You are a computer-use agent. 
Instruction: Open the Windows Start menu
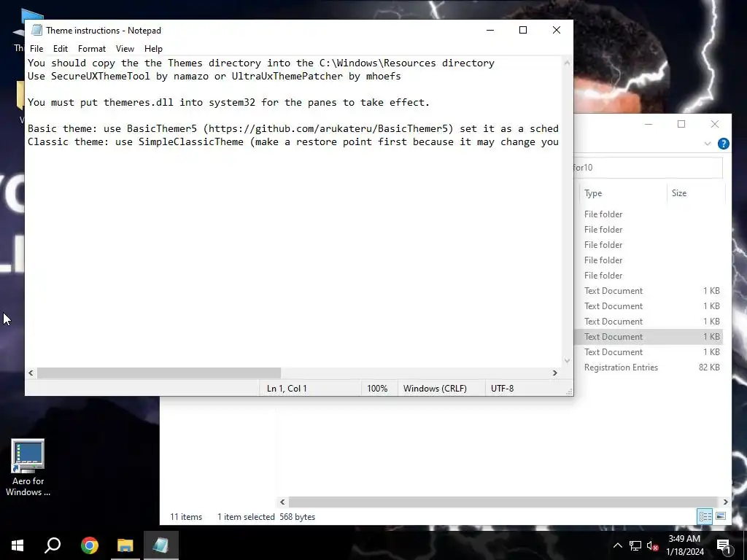[x=18, y=545]
